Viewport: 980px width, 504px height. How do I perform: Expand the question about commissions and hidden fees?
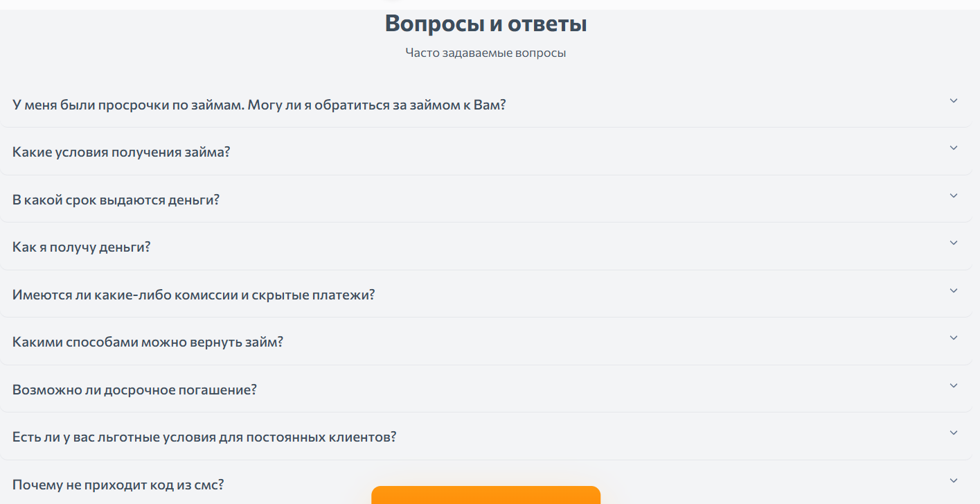click(193, 294)
